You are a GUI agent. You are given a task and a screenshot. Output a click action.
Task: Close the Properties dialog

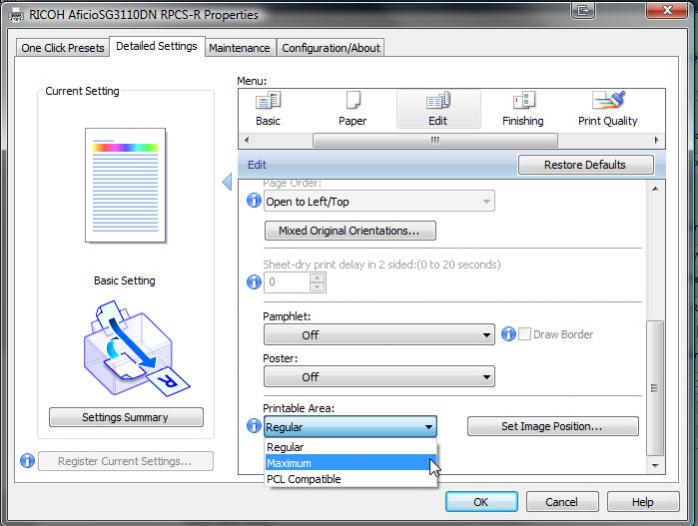point(667,10)
